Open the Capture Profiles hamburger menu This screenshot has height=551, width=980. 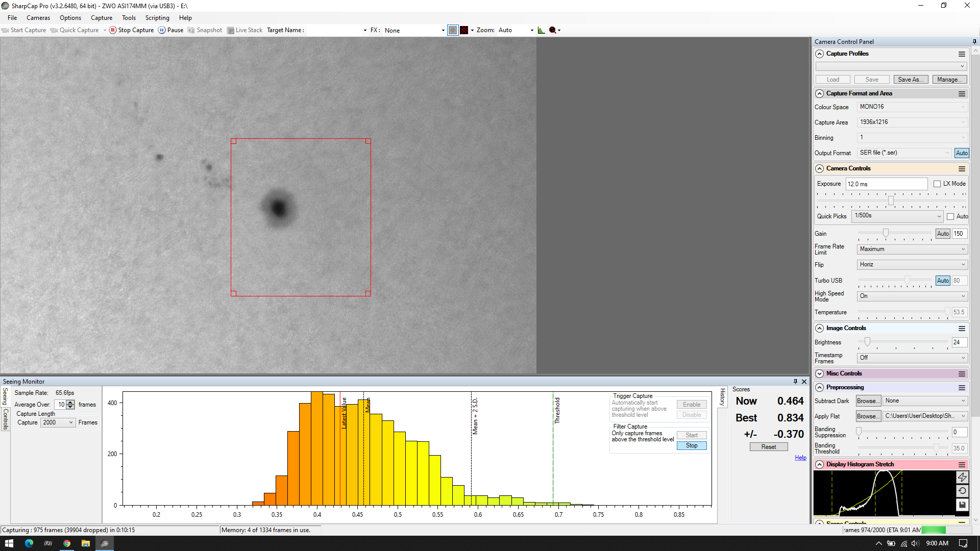click(x=962, y=54)
